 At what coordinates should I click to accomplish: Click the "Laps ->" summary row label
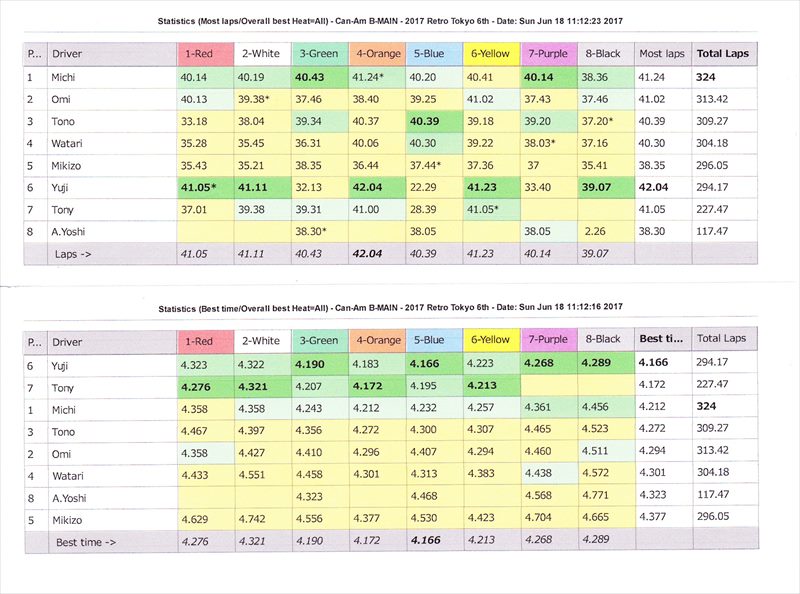coord(73,254)
